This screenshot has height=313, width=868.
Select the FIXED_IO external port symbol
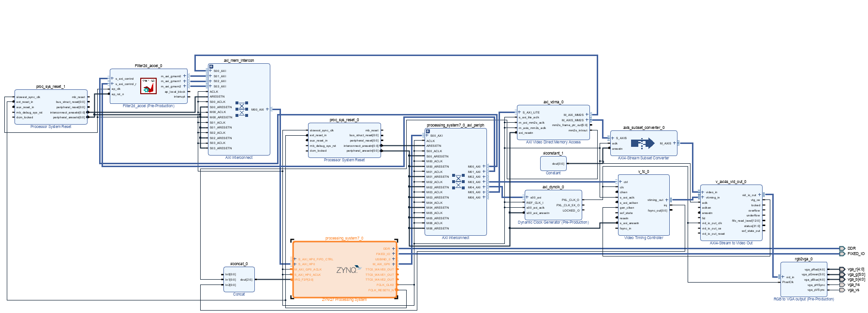tap(842, 254)
